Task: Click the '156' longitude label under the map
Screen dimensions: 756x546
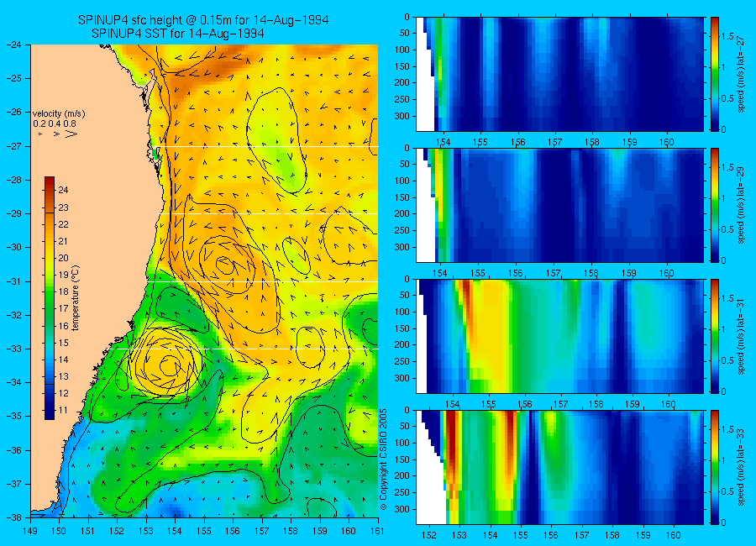Action: [233, 531]
